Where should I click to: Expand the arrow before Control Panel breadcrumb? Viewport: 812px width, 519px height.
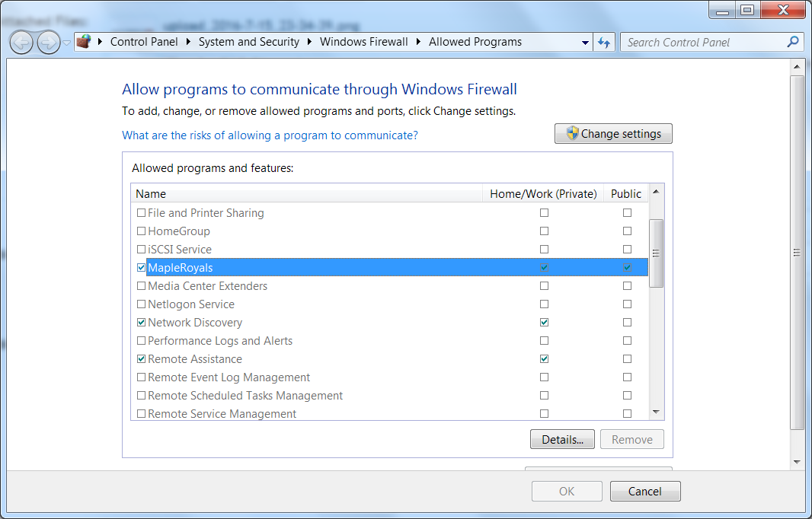(x=100, y=42)
